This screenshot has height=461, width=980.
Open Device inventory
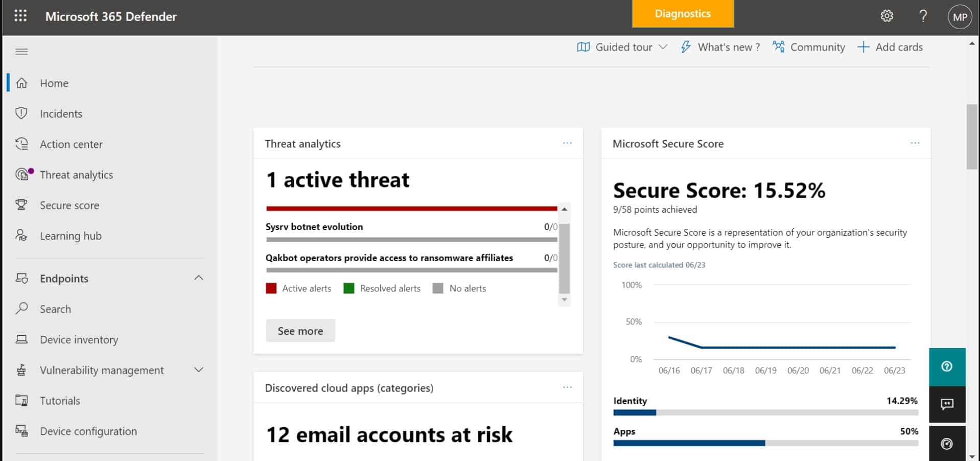(79, 339)
